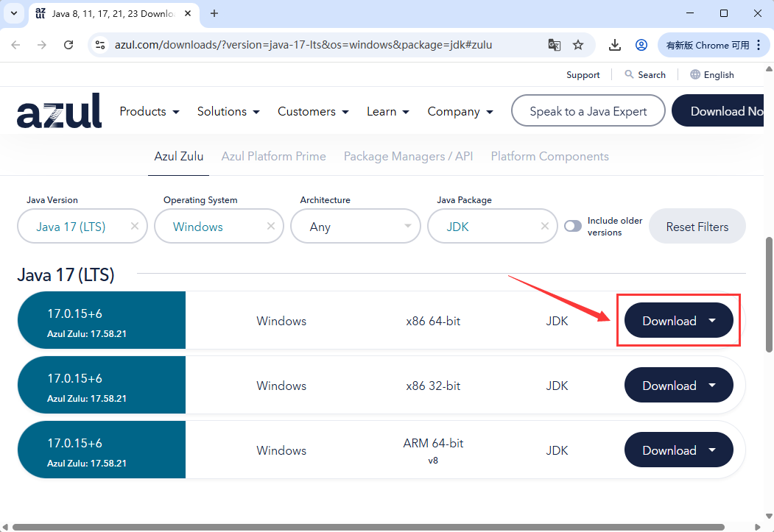Viewport: 774px width, 532px height.
Task: Open the Chrome profile icon
Action: (641, 45)
